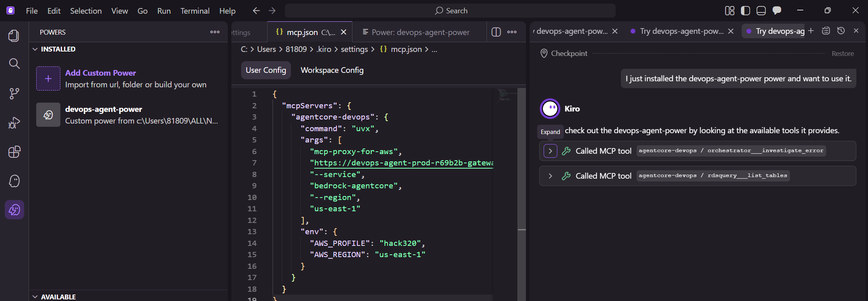Split the editor to the right
This screenshot has width=868, height=301.
click(496, 32)
